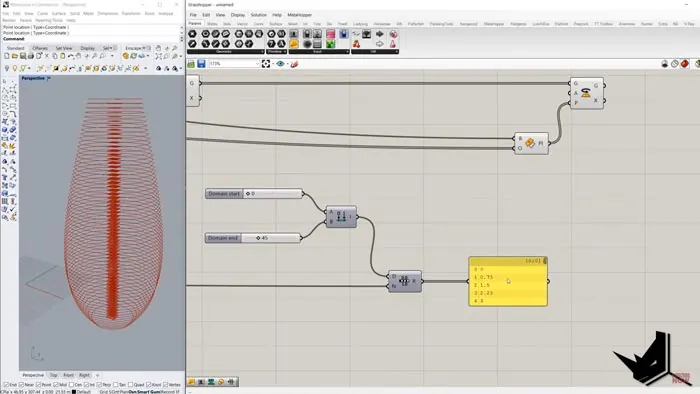Viewport: 700px width, 394px height.
Task: Click move component icon at top right canvas
Action: pyautogui.click(x=587, y=93)
